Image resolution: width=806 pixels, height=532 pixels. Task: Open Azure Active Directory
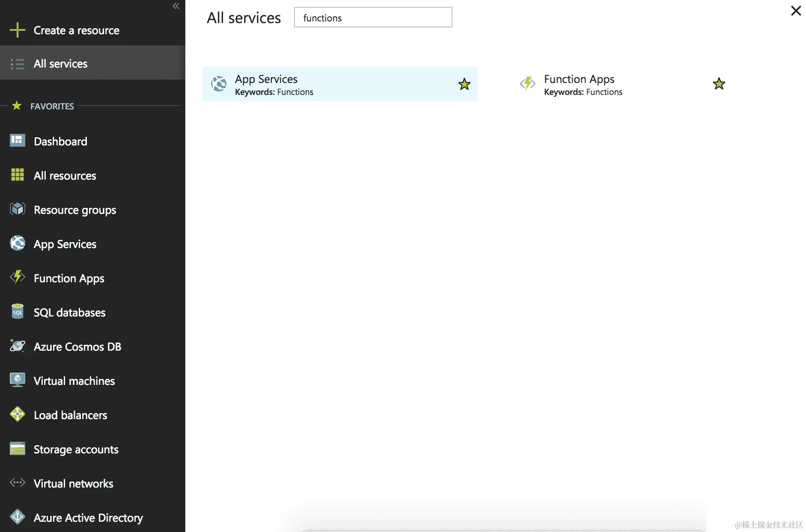92,517
